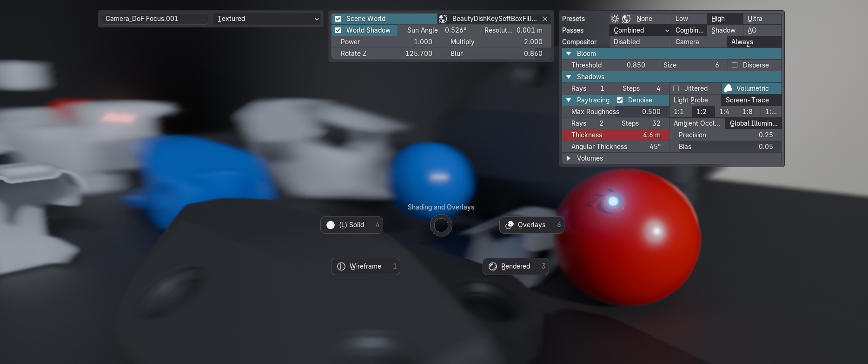Viewport: 868px width, 364px height.
Task: Click the Rotate Z field
Action: click(x=386, y=54)
